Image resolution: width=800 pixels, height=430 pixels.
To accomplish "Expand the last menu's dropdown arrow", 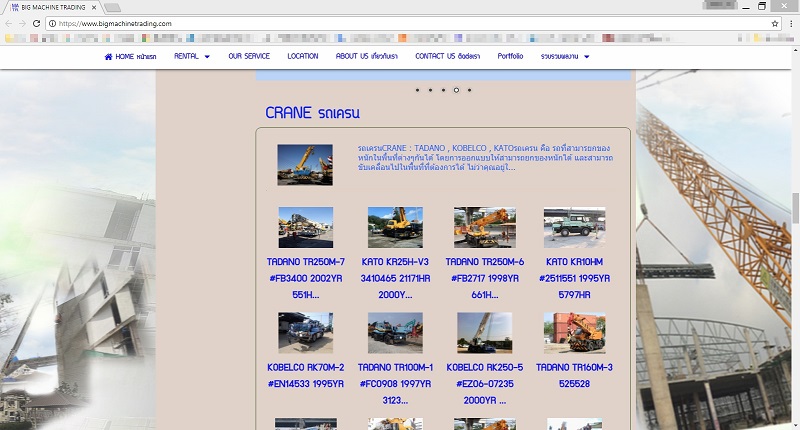I will click(x=587, y=57).
